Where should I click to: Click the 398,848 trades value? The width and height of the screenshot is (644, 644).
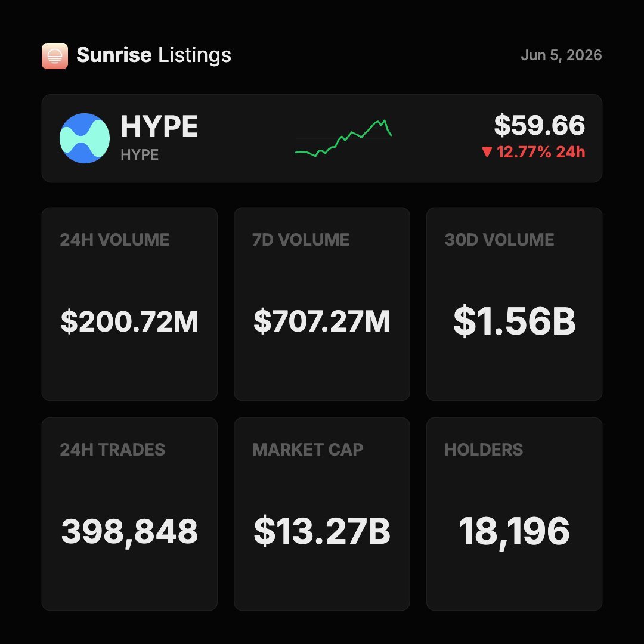pyautogui.click(x=129, y=532)
